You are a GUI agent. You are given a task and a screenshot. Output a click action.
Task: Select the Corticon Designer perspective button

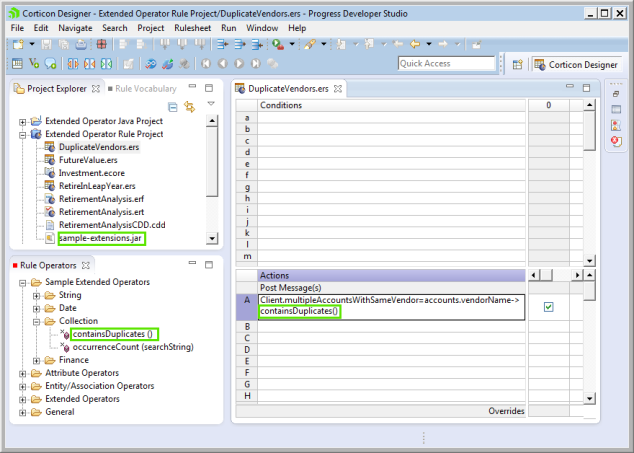pyautogui.click(x=576, y=64)
